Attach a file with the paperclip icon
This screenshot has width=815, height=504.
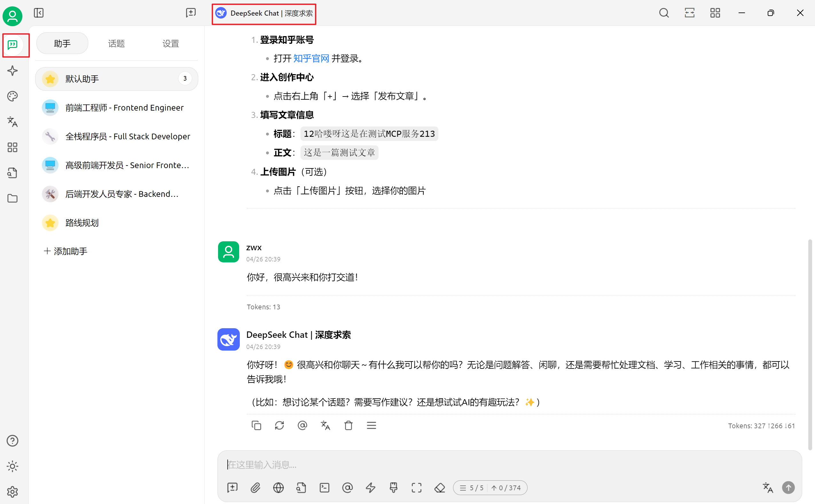(255, 488)
